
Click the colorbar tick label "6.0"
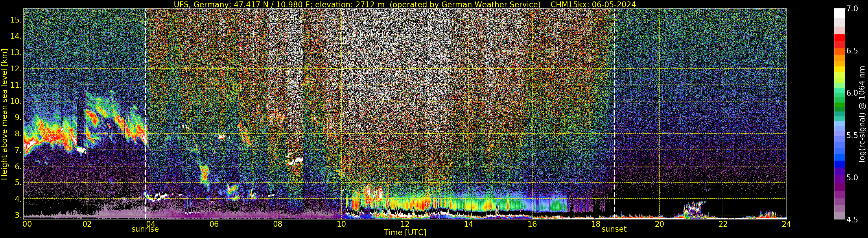point(852,93)
